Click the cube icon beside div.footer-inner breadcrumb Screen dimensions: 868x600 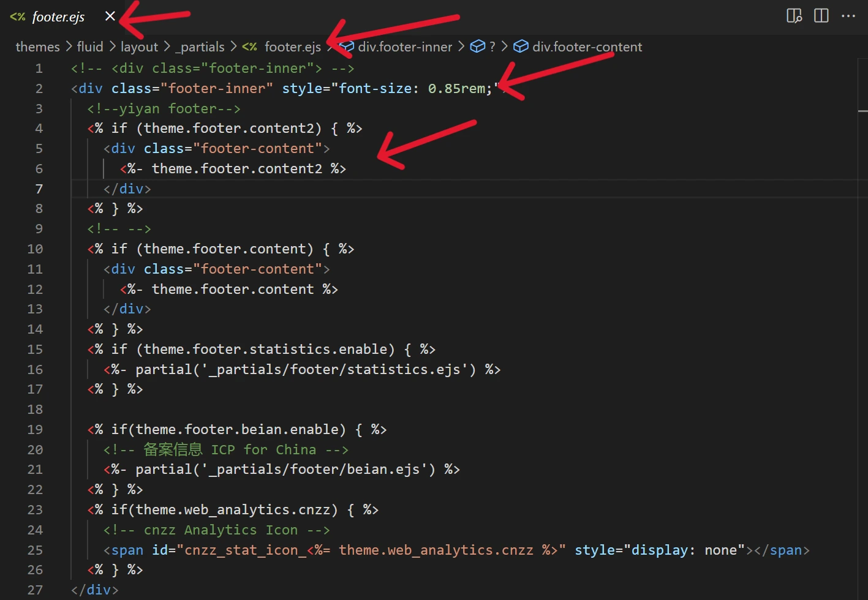click(347, 47)
